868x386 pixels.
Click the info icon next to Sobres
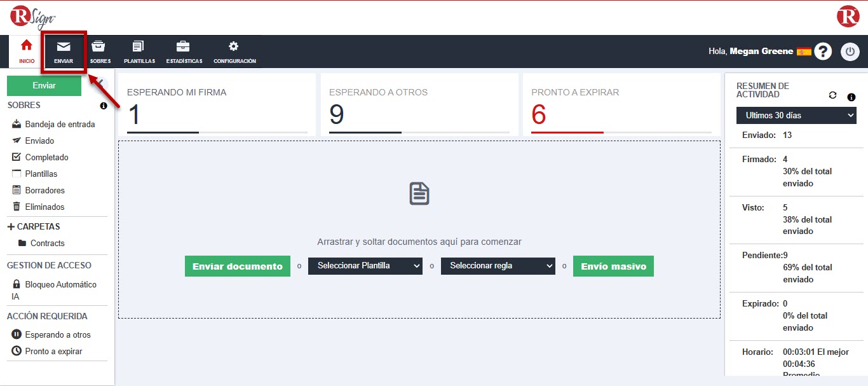pyautogui.click(x=104, y=106)
